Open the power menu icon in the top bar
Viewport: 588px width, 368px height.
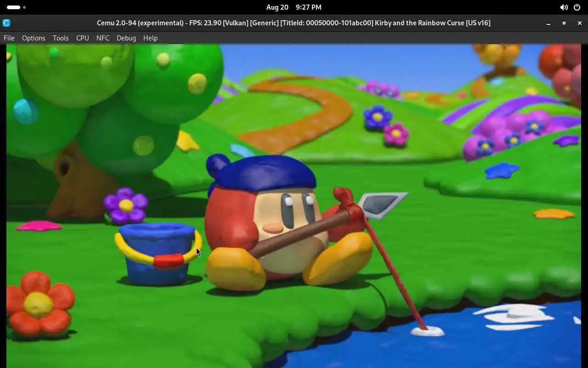coord(577,7)
